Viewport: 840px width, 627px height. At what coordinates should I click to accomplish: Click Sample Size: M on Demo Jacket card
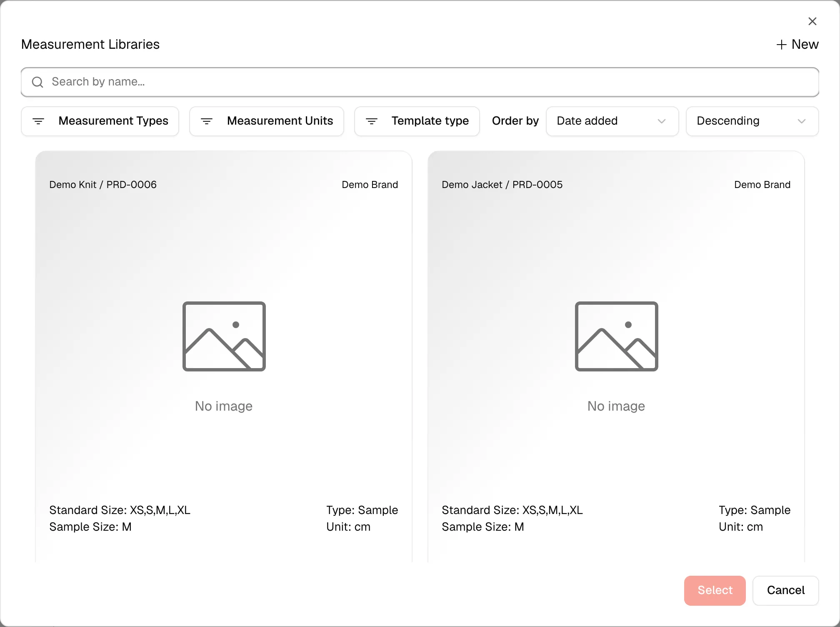[483, 527]
